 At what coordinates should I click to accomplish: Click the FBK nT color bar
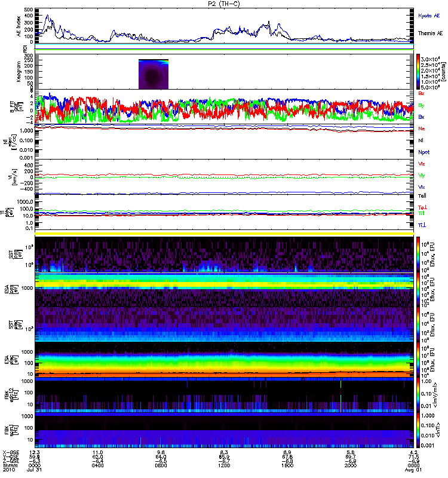418,430
